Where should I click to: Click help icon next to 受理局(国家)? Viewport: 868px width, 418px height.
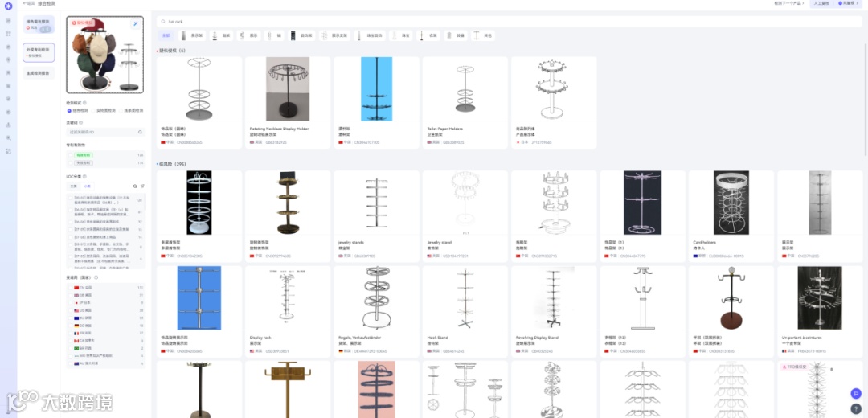click(96, 277)
